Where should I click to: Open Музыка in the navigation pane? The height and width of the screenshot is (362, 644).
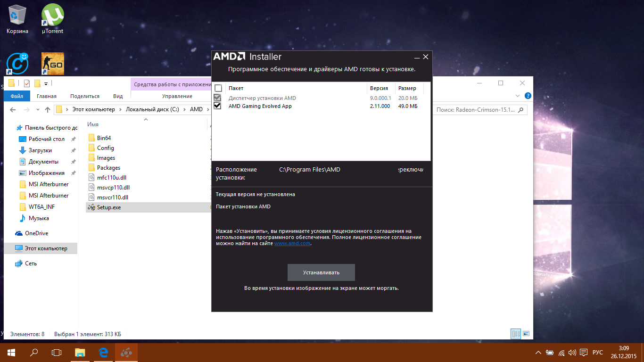tap(39, 218)
